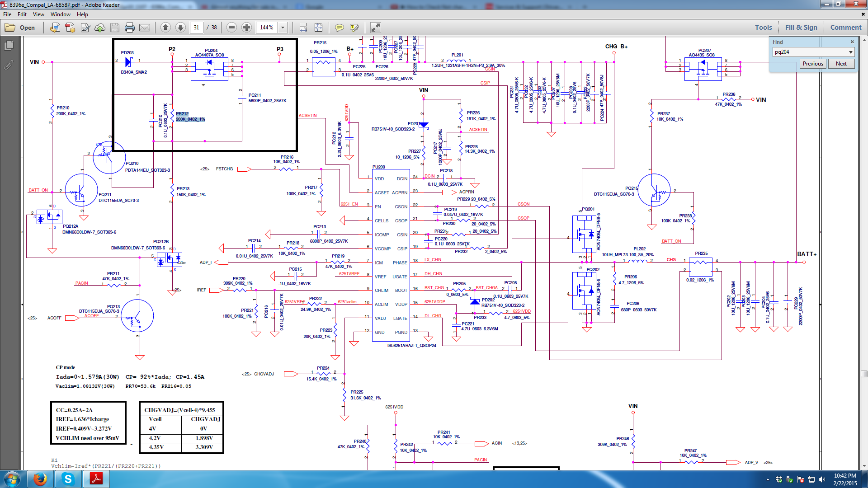This screenshot has width=868, height=488.
Task: Open the Page Thumbnails side panel
Action: 9,45
